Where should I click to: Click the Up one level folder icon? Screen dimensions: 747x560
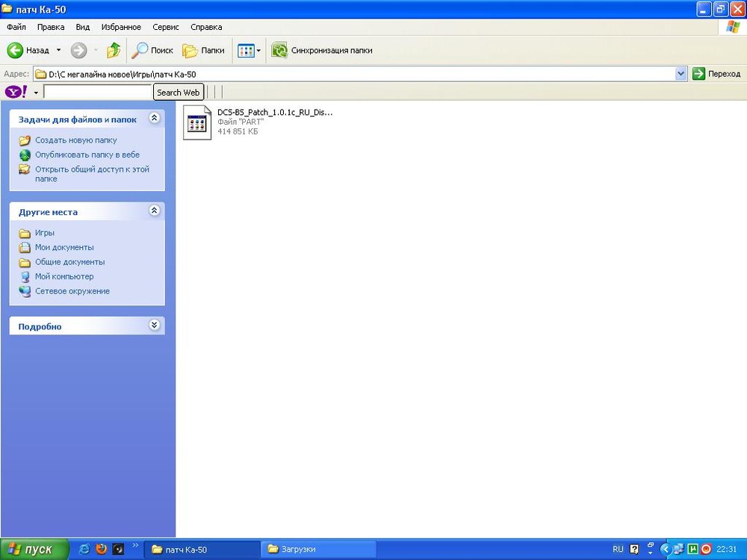(113, 50)
